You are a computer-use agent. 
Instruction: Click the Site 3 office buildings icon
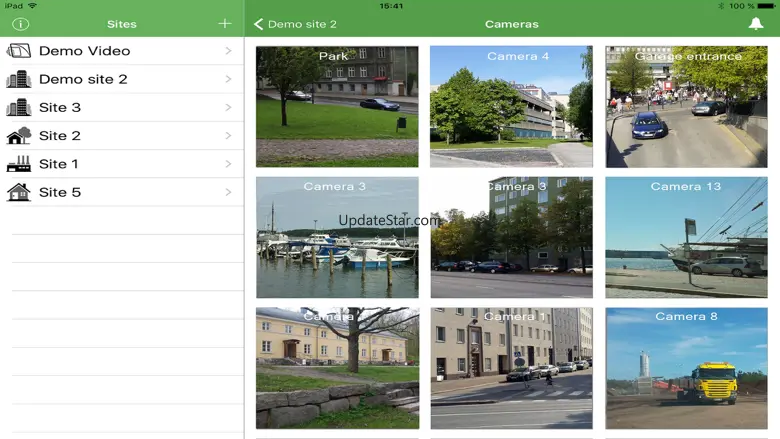pyautogui.click(x=19, y=107)
